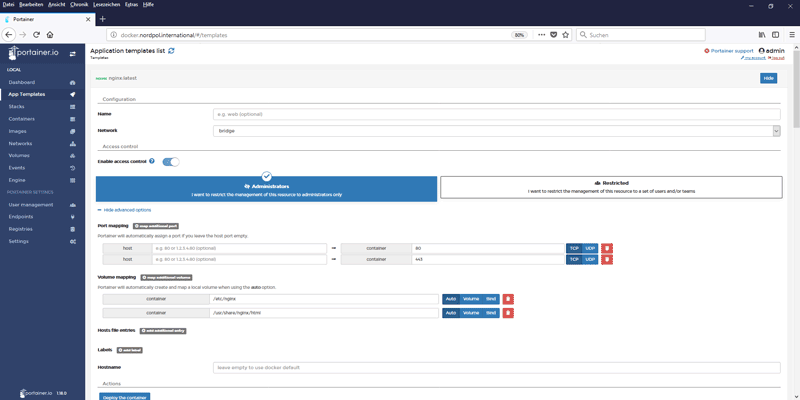Delete the port 443 mapping
Viewport: 800px width, 400px height.
coord(607,260)
